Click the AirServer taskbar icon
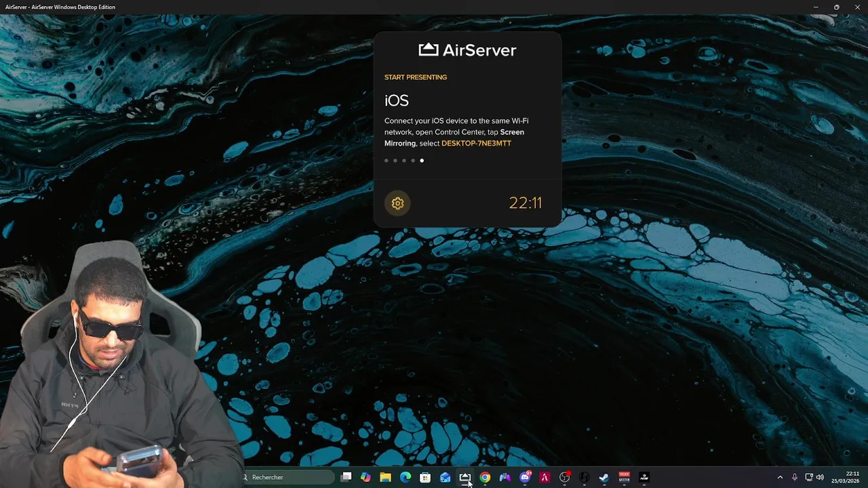This screenshot has height=488, width=868. point(465,477)
